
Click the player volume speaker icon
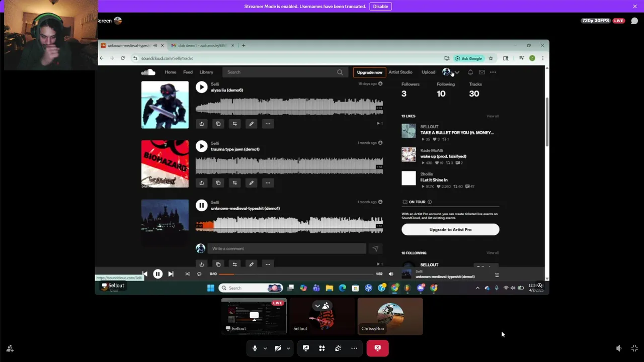[391, 274]
